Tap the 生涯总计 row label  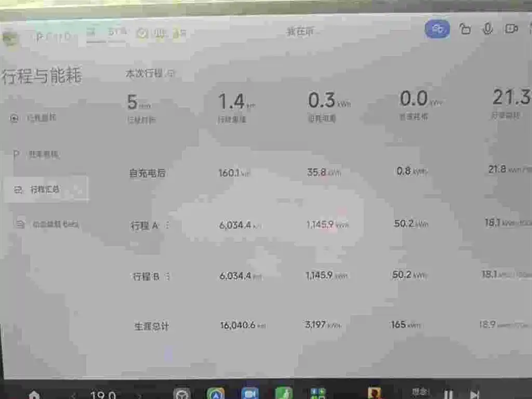151,326
